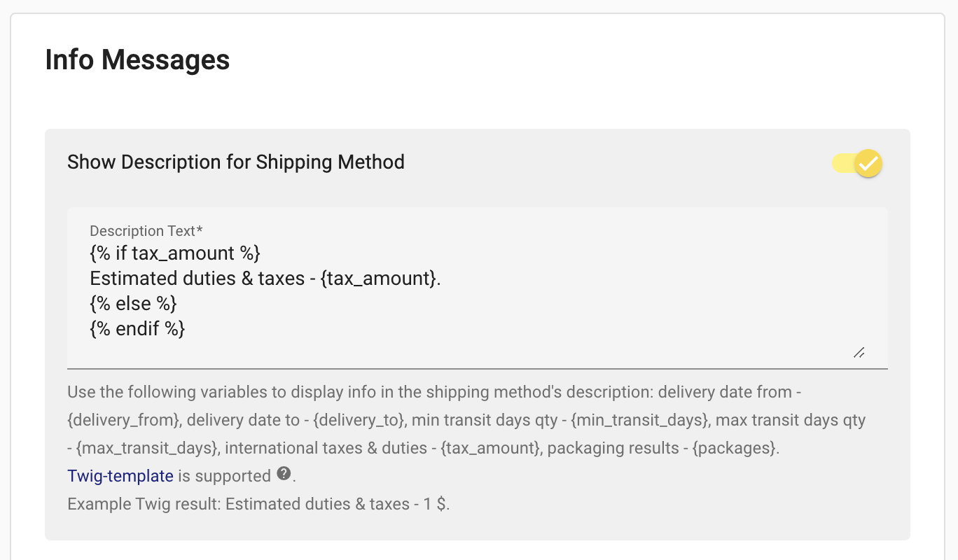Click the {delivery_to} variable in help text
958x560 pixels.
[356, 420]
